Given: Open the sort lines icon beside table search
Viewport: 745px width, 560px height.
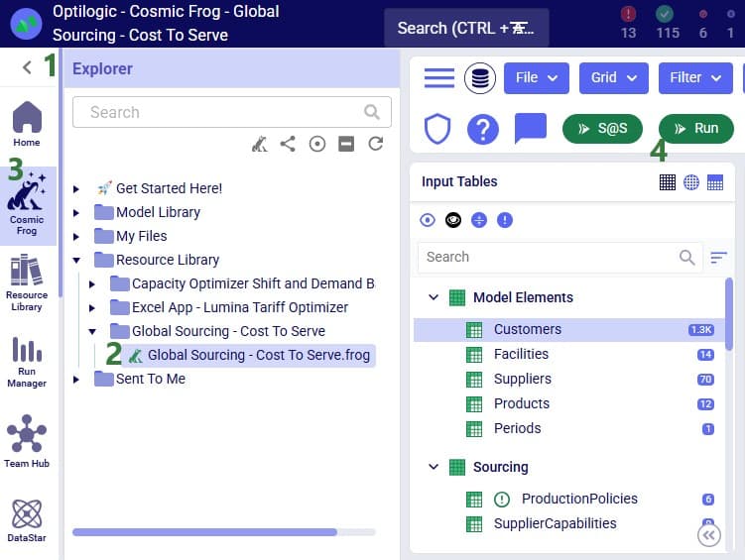Looking at the screenshot, I should tap(718, 258).
